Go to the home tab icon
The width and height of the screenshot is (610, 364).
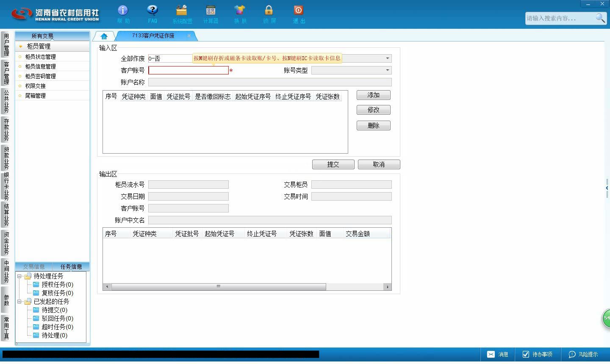[104, 36]
